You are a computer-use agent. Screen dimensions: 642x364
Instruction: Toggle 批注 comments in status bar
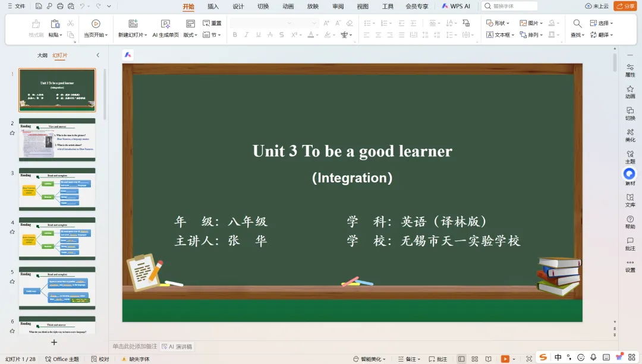(x=438, y=359)
